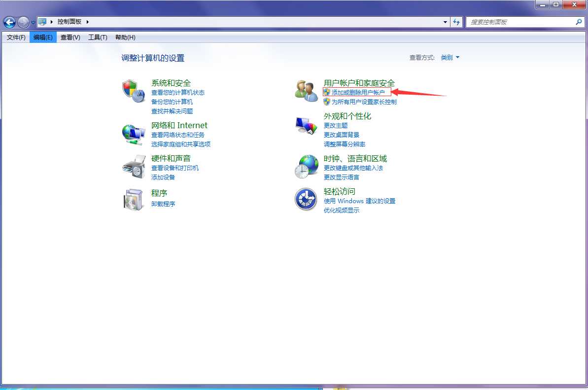Click the System and Security shield icon
This screenshot has width=588, height=390.
point(134,91)
